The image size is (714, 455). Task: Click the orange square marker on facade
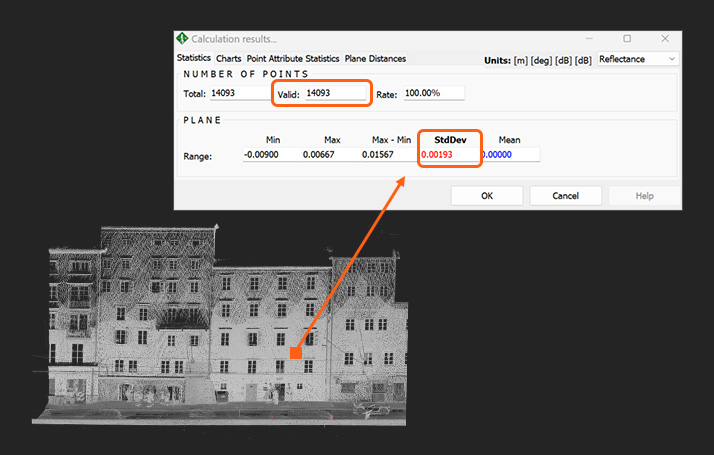point(296,353)
